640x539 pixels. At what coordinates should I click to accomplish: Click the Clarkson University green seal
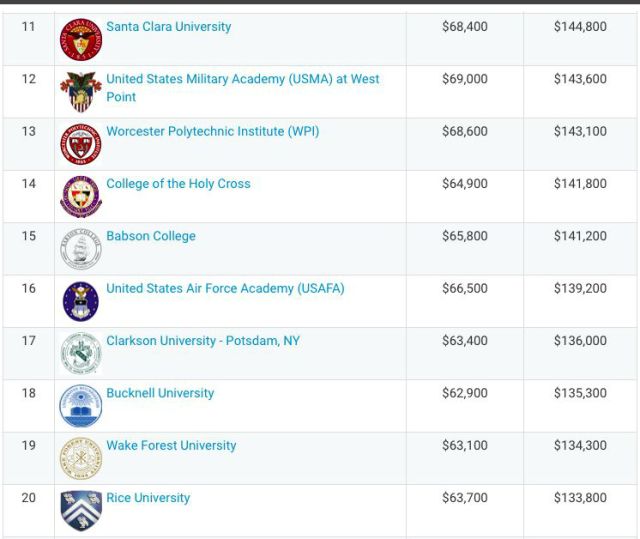pyautogui.click(x=81, y=353)
